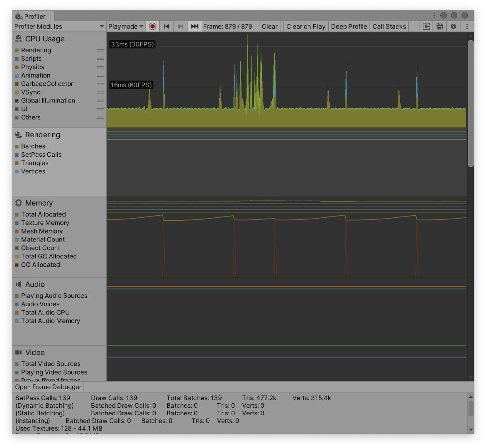Select the Audio Voices label
Screen dimensions: 486x448
pyautogui.click(x=40, y=304)
